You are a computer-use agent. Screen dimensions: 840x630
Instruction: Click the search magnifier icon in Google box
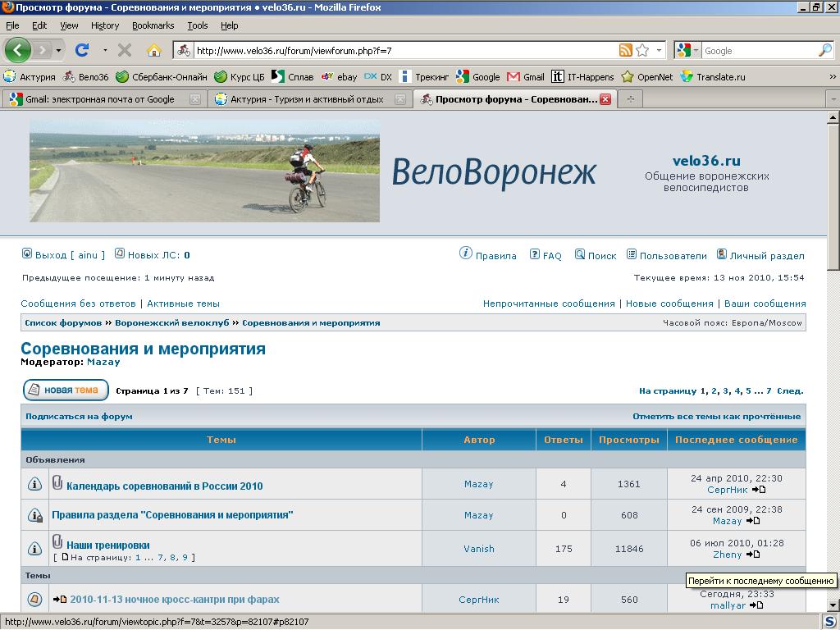pyautogui.click(x=824, y=50)
